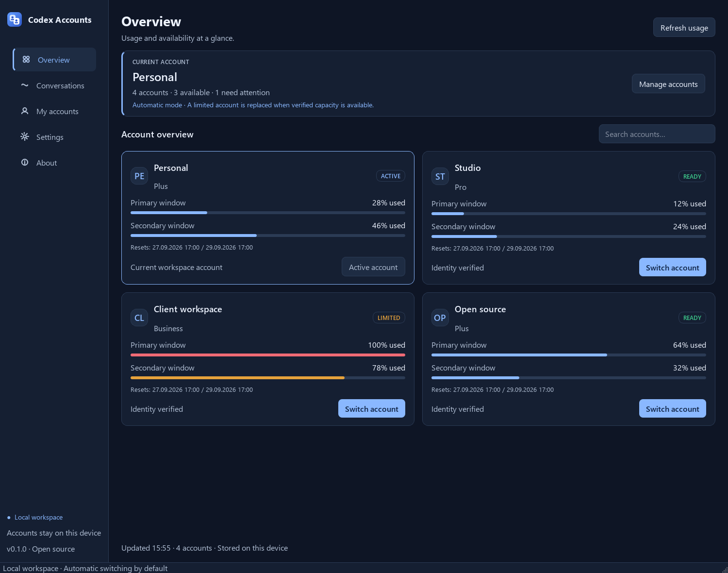The width and height of the screenshot is (728, 573).
Task: Click 'v0.1.0 · Open source' in sidebar
Action: point(41,549)
